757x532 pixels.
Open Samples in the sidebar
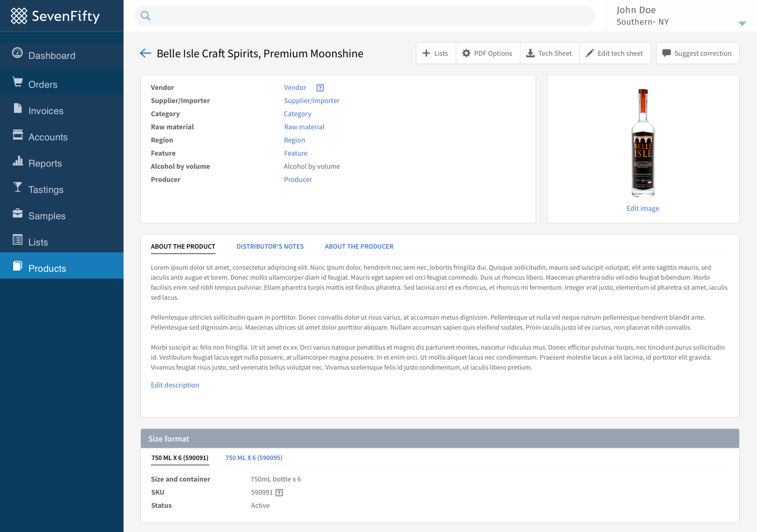[x=62, y=213]
